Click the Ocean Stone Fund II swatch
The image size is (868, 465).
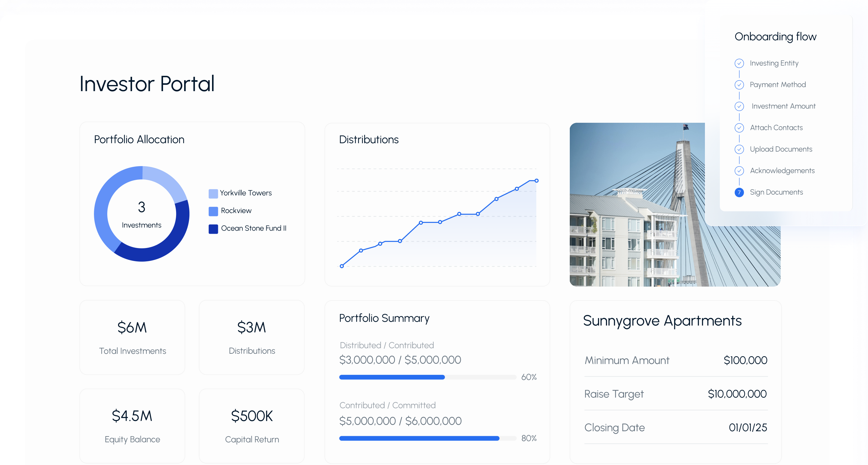point(213,229)
